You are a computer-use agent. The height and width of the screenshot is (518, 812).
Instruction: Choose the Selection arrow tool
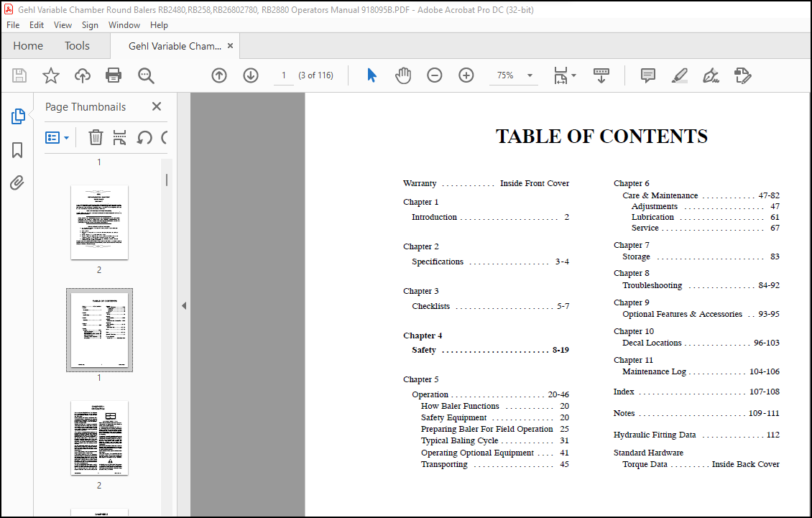372,75
